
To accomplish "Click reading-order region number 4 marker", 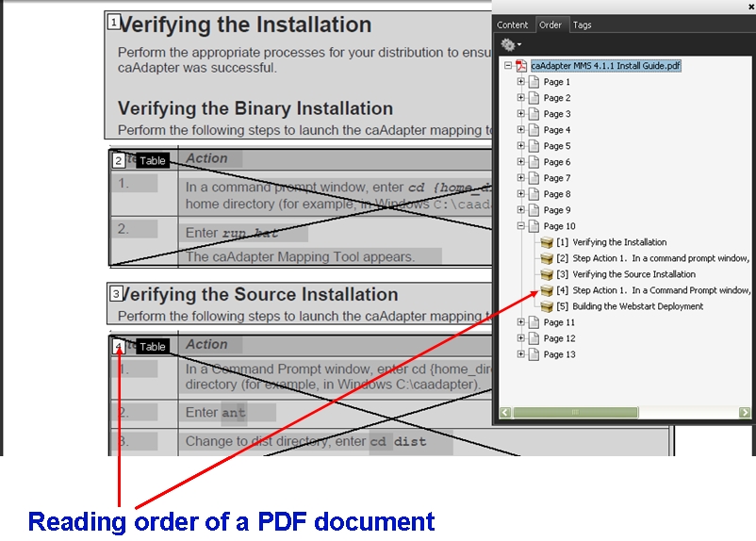I will pos(118,347).
